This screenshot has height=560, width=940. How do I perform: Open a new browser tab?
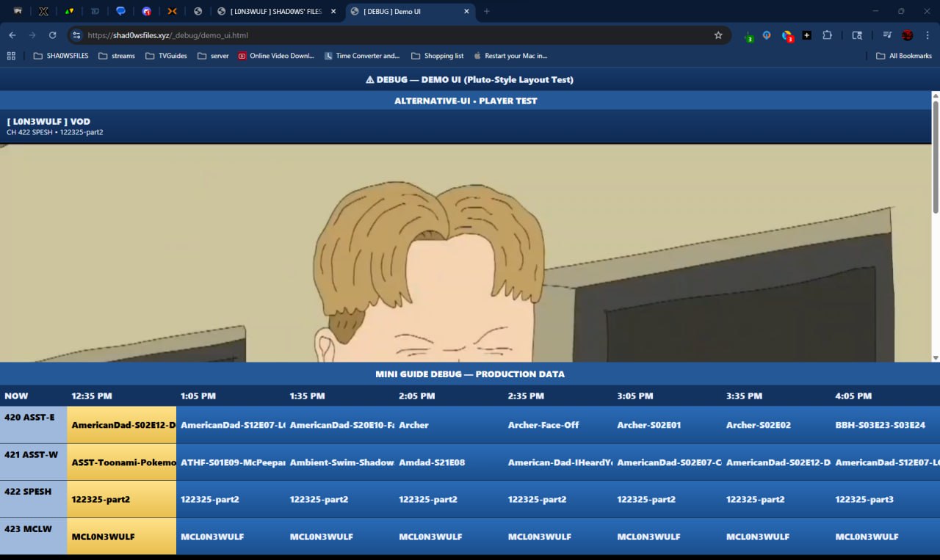tap(486, 12)
